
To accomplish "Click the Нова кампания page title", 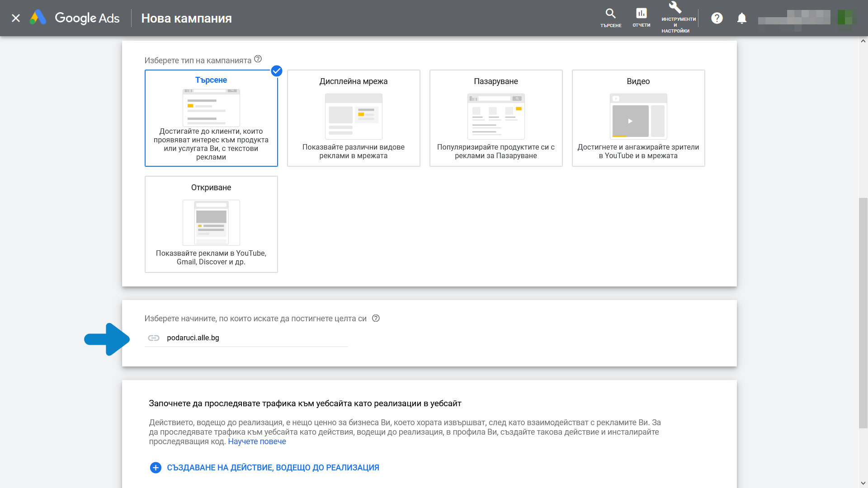I will tap(186, 18).
